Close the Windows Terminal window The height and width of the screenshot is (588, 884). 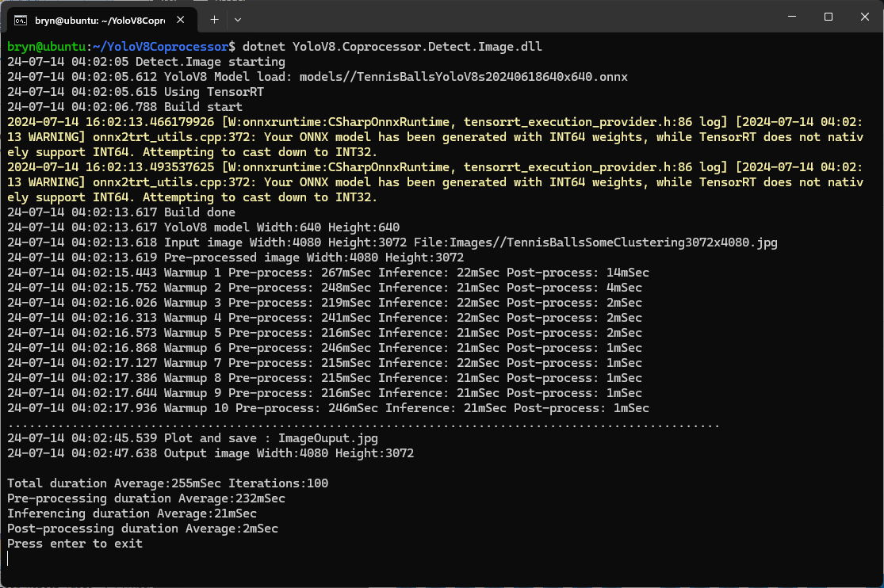pyautogui.click(x=864, y=17)
